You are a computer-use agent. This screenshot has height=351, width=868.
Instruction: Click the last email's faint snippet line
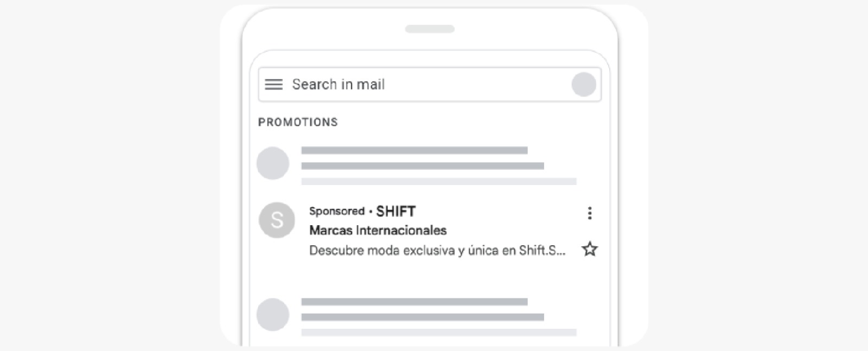439,333
